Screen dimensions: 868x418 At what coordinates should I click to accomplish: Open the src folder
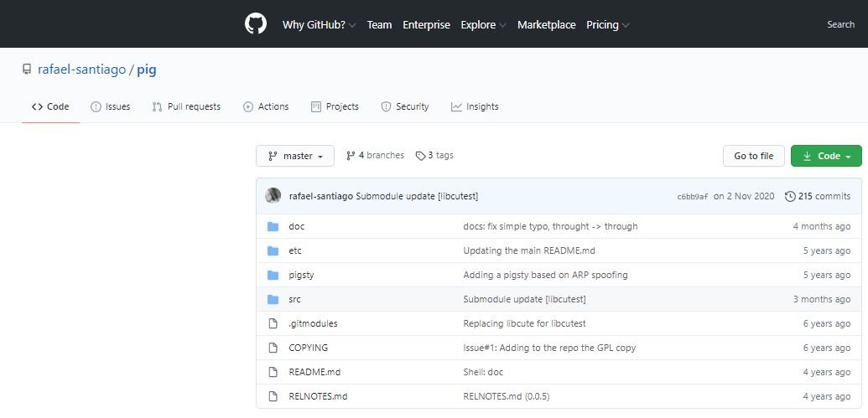click(294, 300)
